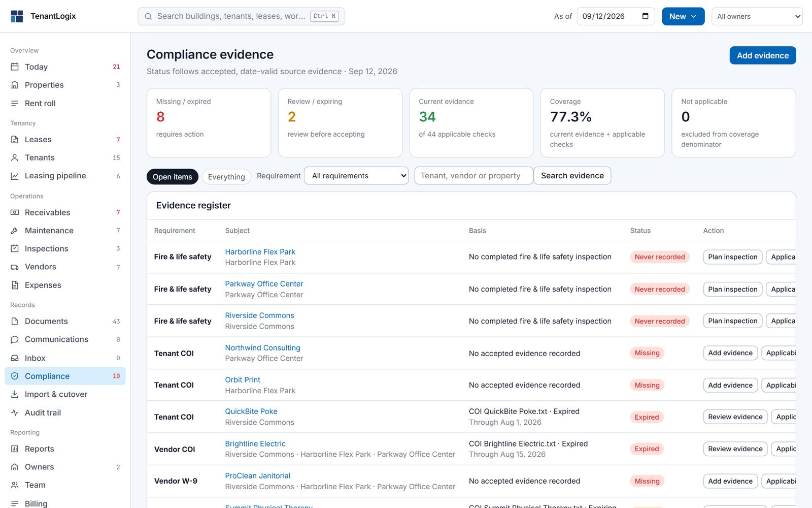
Task: Click Plan inspection for Riverside Commons
Action: 733,321
